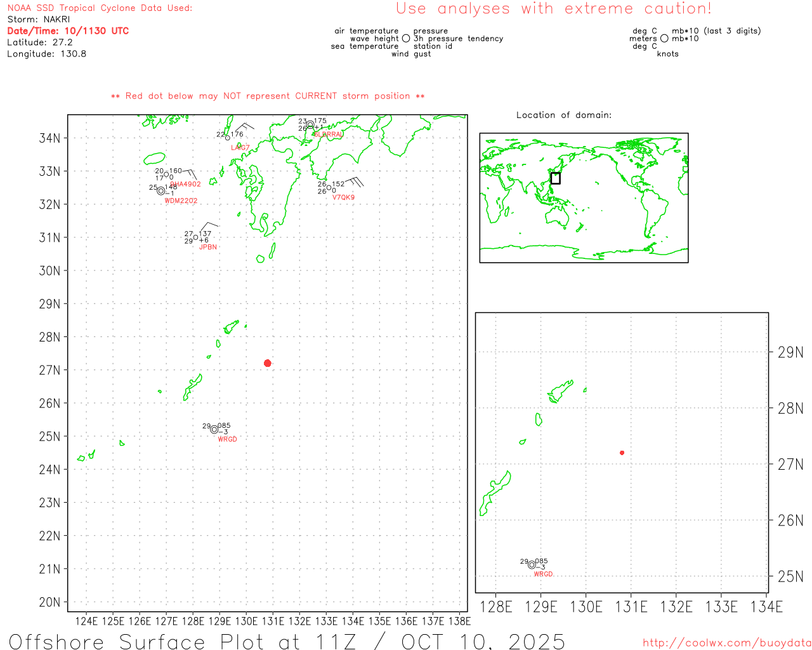This screenshot has height=650, width=812.
Task: Click the red dot disclaimer above the map
Action: pyautogui.click(x=268, y=96)
